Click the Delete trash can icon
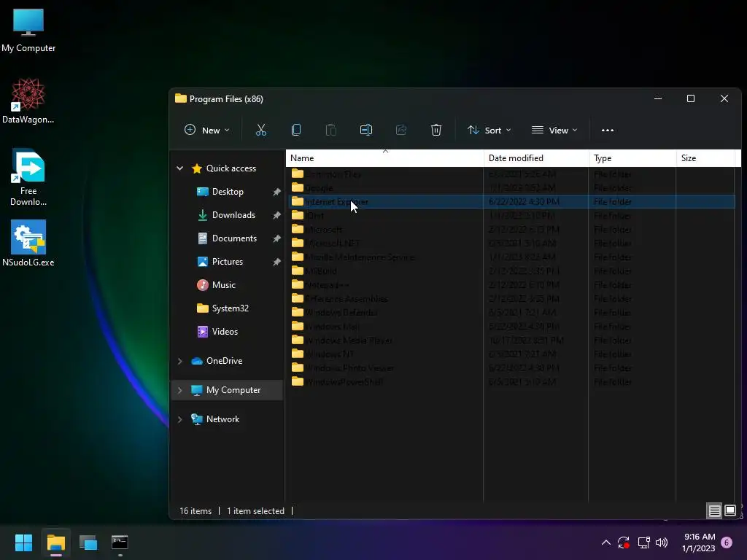The width and height of the screenshot is (747, 560). tap(436, 130)
